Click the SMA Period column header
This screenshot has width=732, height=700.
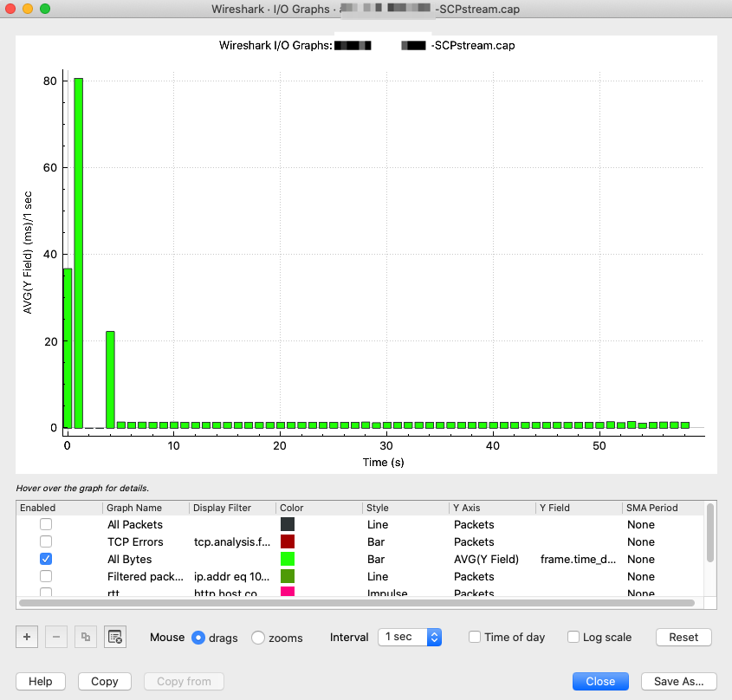[x=663, y=508]
